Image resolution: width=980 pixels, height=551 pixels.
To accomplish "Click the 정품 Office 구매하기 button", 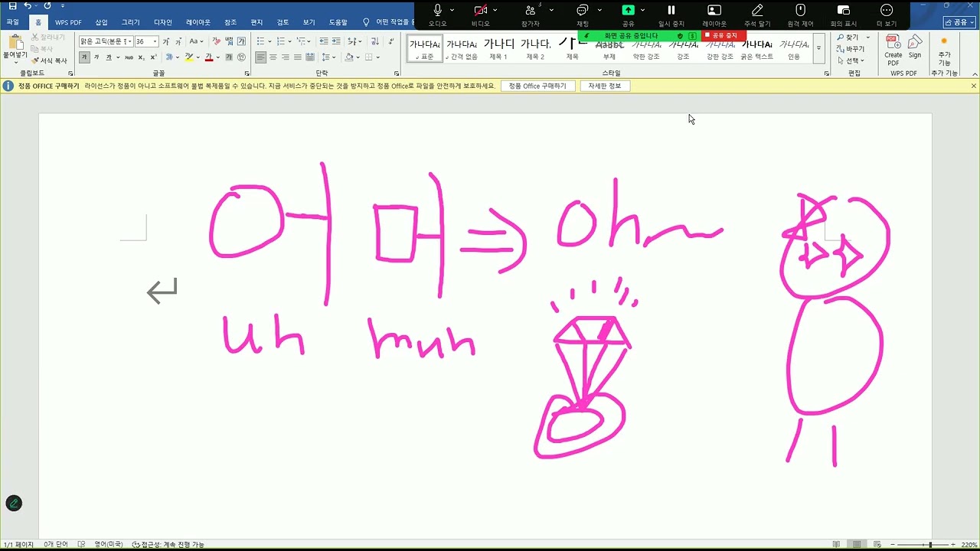I will [x=537, y=86].
